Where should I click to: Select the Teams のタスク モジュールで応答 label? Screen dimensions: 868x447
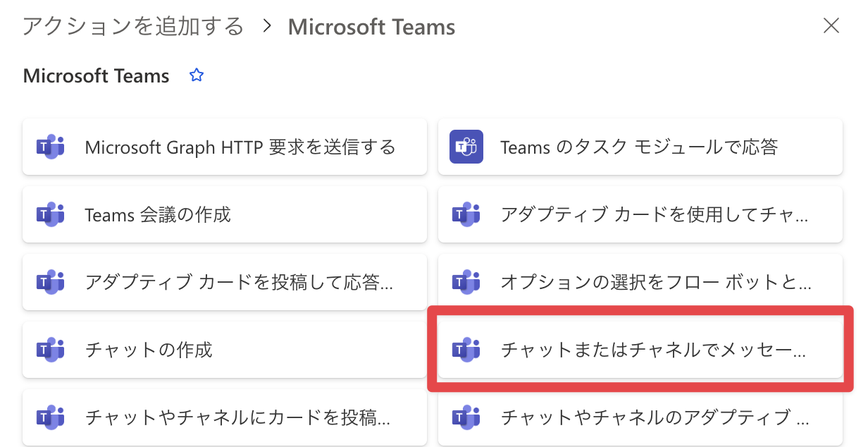[639, 147]
